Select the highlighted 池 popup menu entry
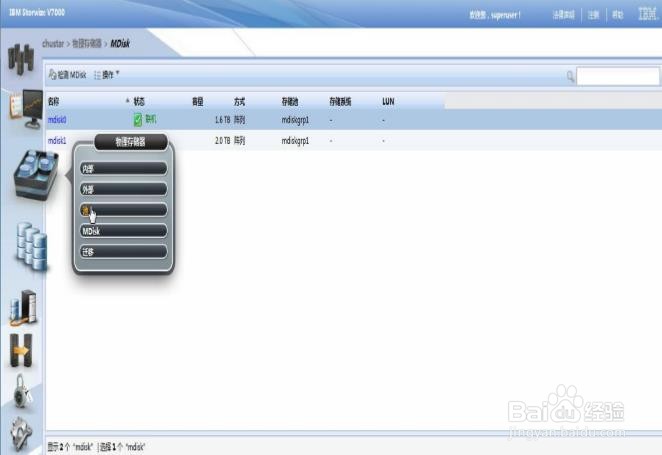 tap(123, 210)
